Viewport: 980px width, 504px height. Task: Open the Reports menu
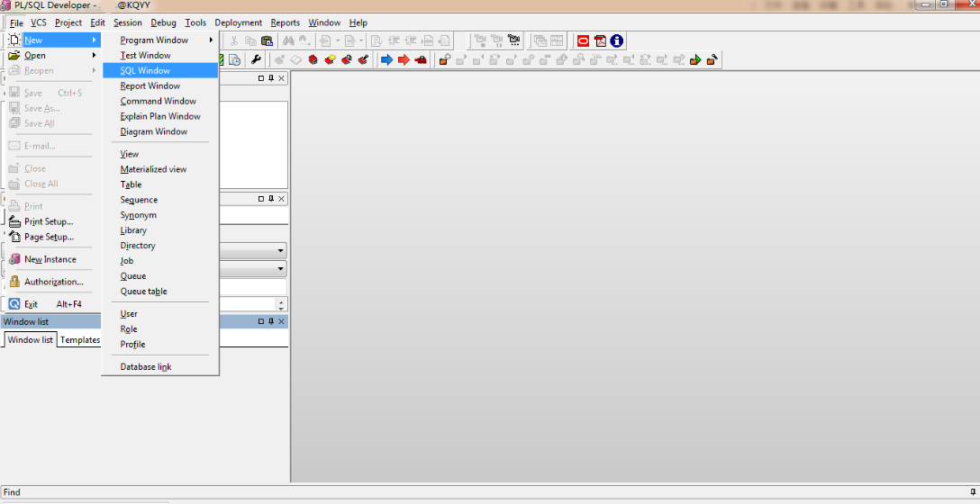coord(285,22)
